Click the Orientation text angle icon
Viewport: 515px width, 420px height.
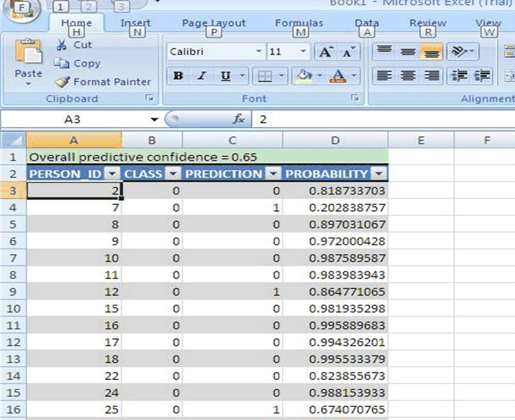click(x=458, y=52)
